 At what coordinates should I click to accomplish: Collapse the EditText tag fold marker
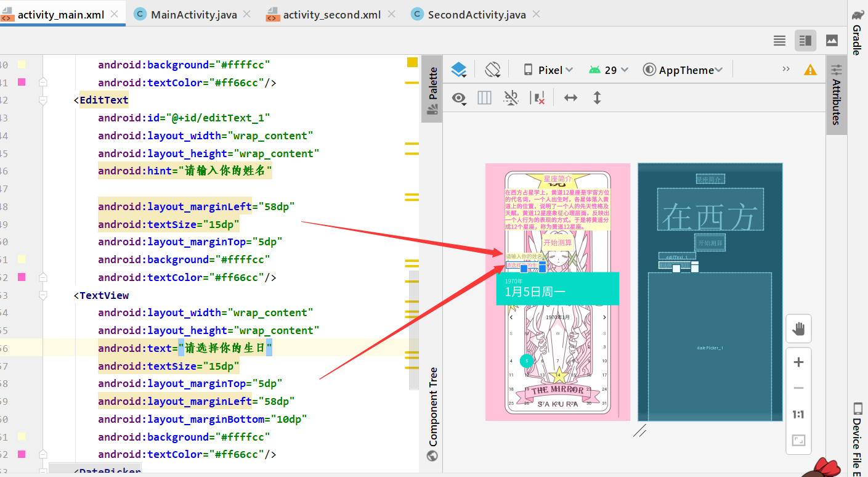click(43, 100)
